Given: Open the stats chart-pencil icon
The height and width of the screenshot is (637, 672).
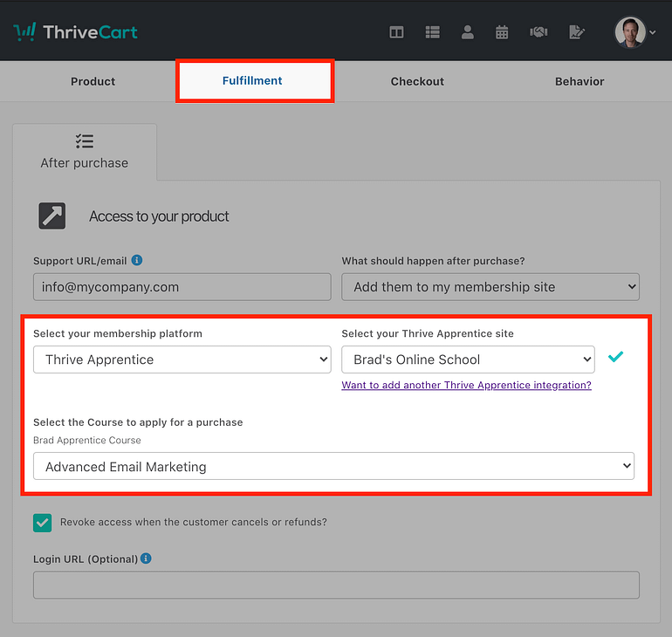Looking at the screenshot, I should [x=576, y=32].
